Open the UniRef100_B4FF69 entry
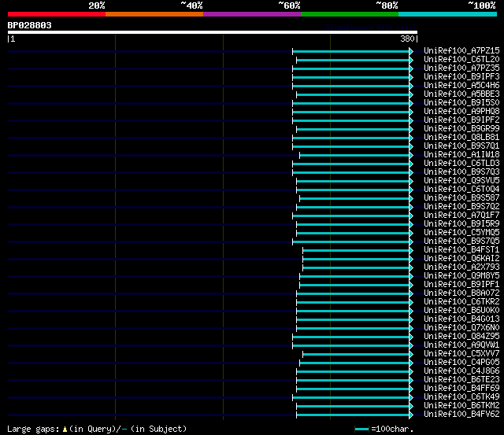 [461, 389]
